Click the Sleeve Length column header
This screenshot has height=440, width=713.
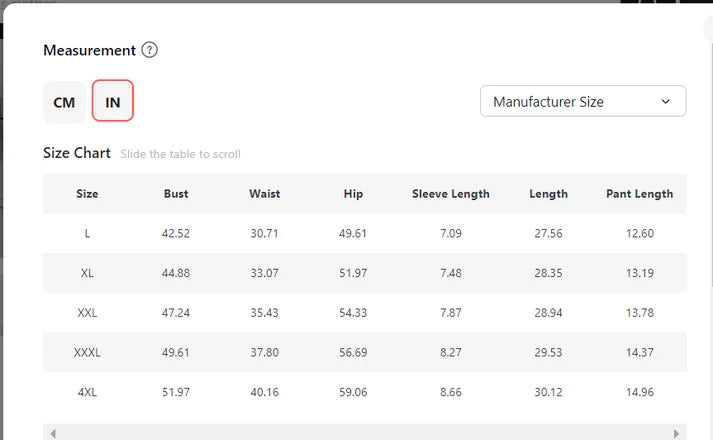coord(450,194)
